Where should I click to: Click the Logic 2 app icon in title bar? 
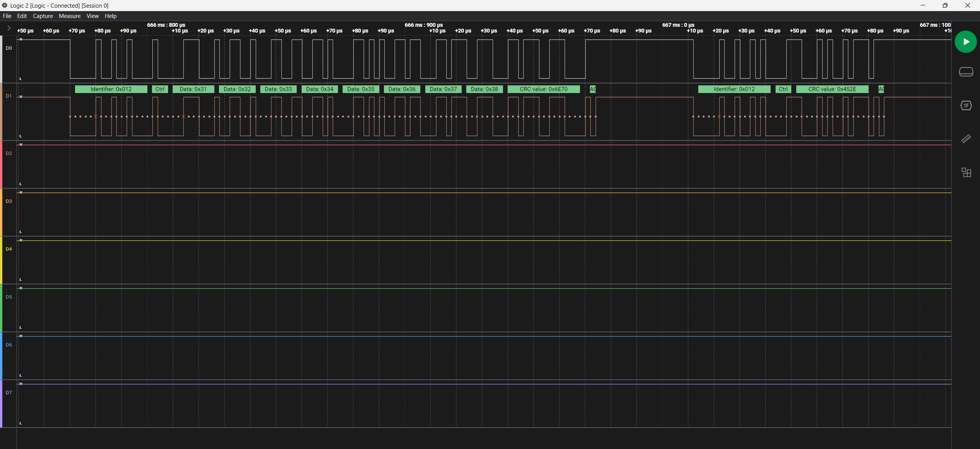[5, 5]
